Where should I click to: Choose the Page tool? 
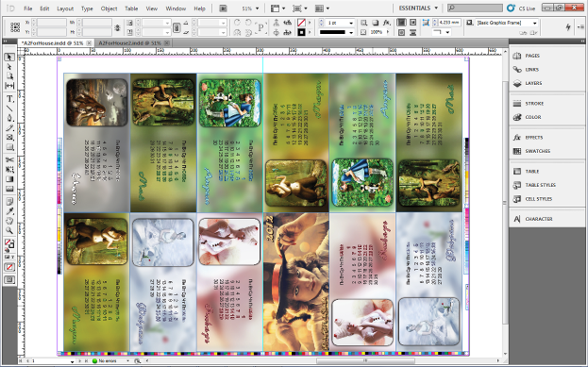point(9,76)
